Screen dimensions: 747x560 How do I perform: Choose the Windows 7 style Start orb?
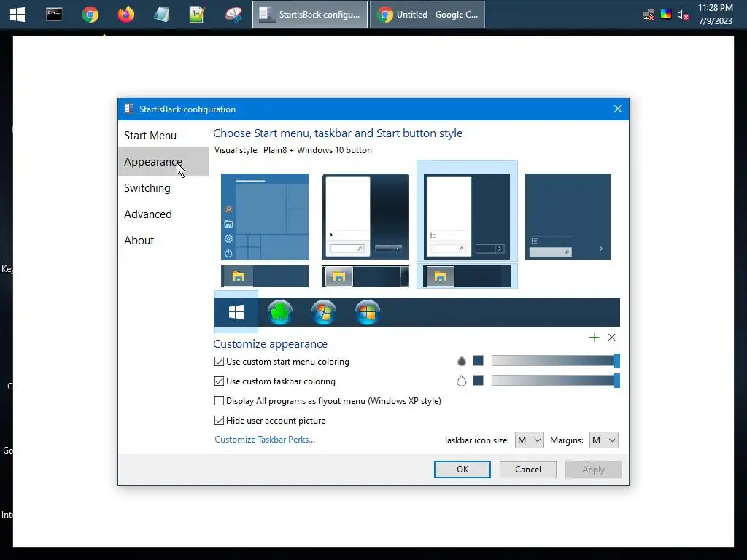click(x=324, y=312)
